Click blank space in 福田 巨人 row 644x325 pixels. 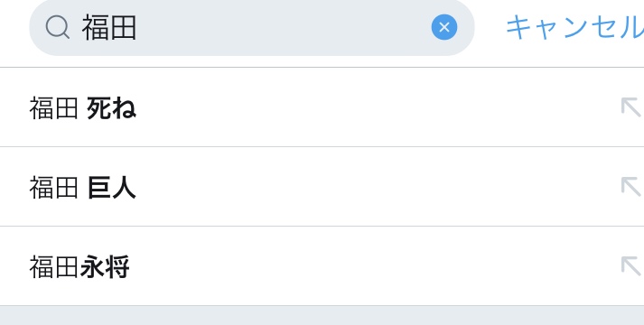click(x=369, y=186)
